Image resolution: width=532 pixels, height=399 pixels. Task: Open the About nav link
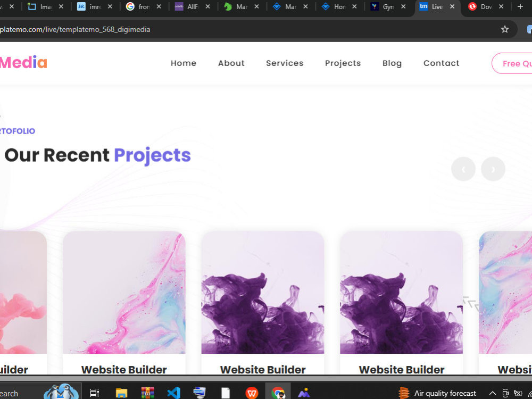(x=231, y=63)
